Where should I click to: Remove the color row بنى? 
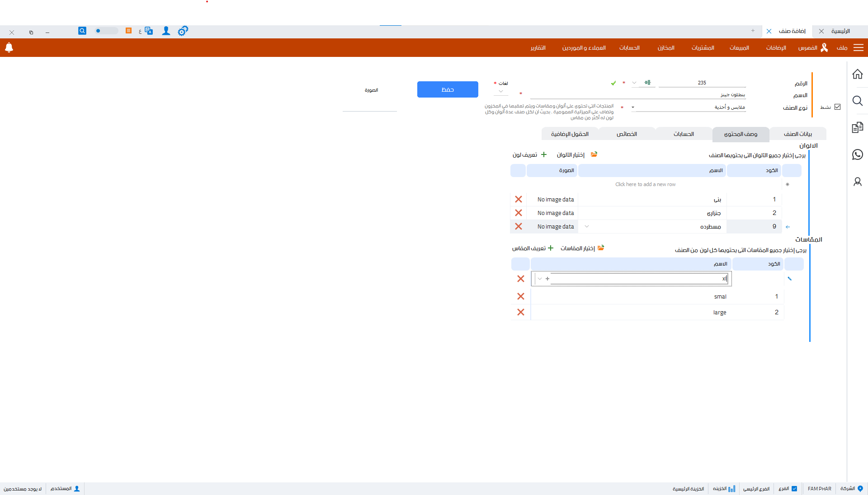click(x=519, y=199)
